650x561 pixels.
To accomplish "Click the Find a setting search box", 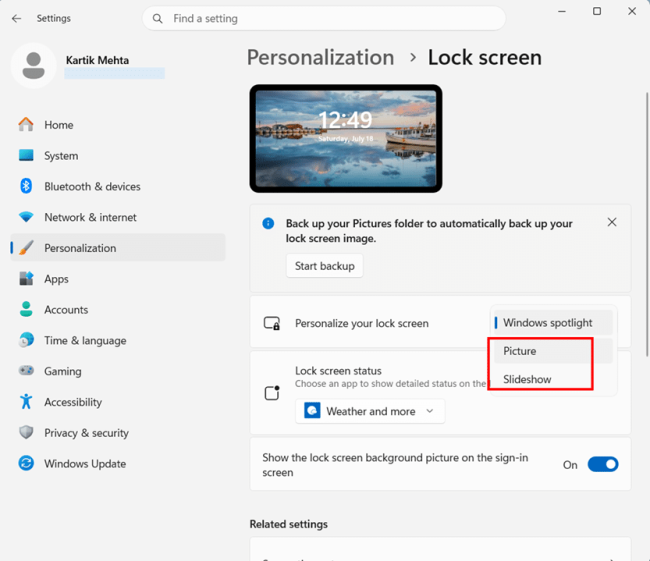I will (x=324, y=18).
